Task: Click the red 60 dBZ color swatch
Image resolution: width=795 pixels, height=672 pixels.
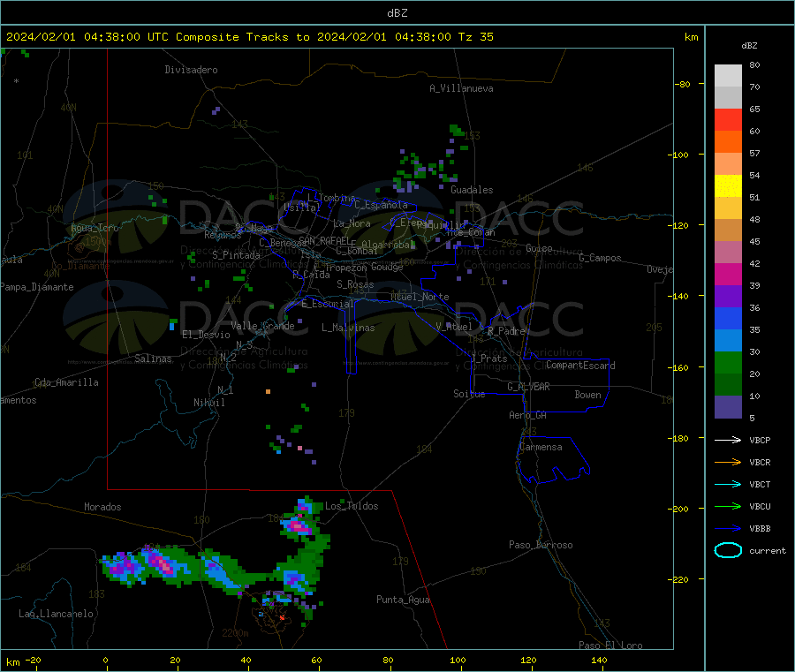Action: (728, 119)
